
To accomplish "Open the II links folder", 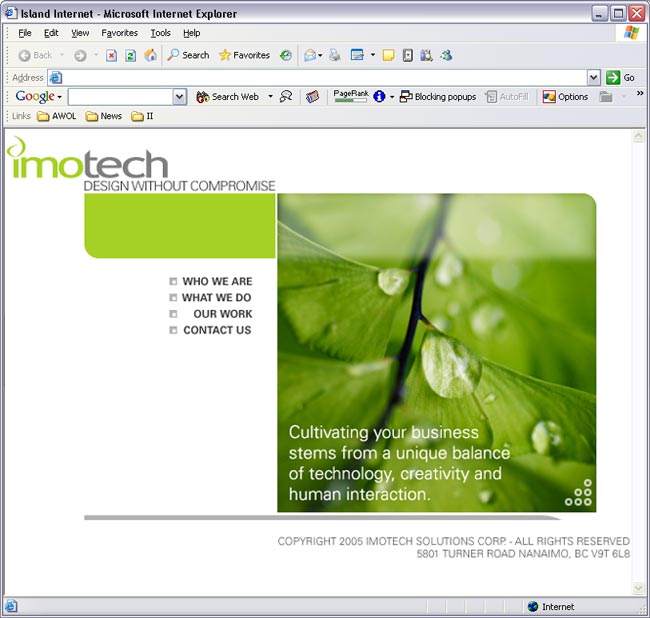I will click(x=142, y=116).
